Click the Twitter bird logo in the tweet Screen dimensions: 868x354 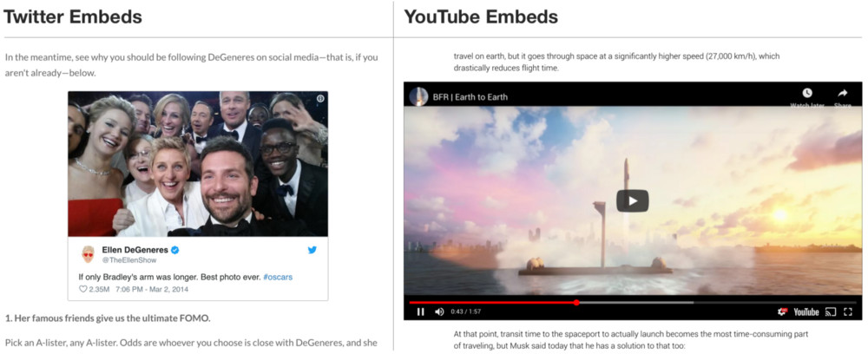click(x=312, y=250)
